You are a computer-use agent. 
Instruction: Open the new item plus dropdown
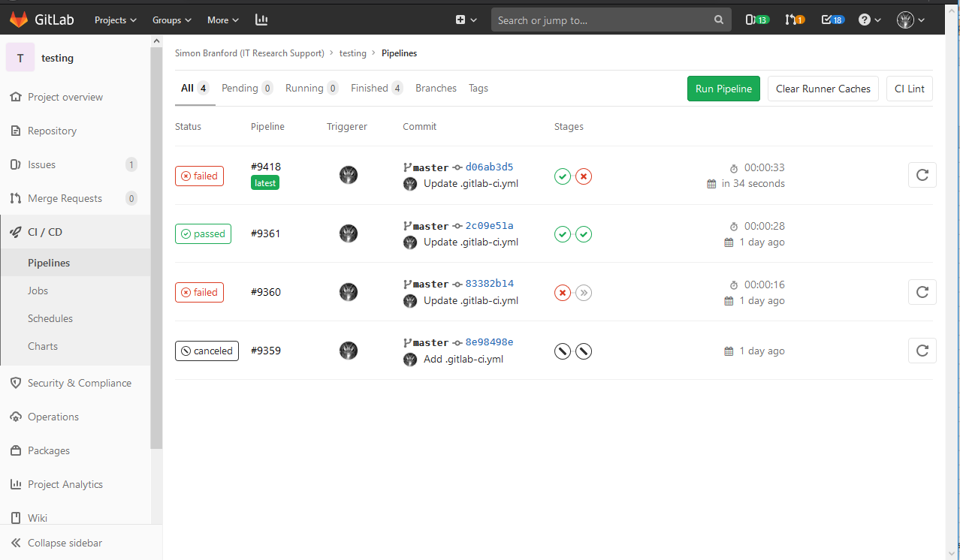(466, 20)
